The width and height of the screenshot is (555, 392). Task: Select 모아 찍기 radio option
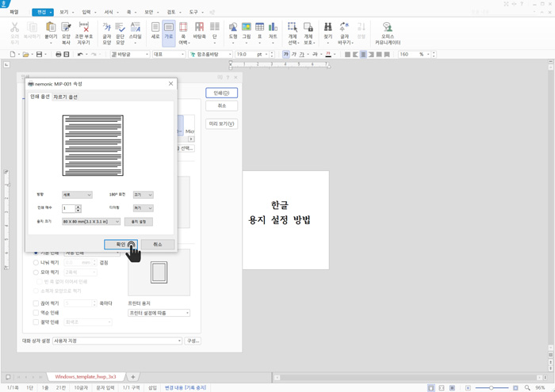coord(36,272)
